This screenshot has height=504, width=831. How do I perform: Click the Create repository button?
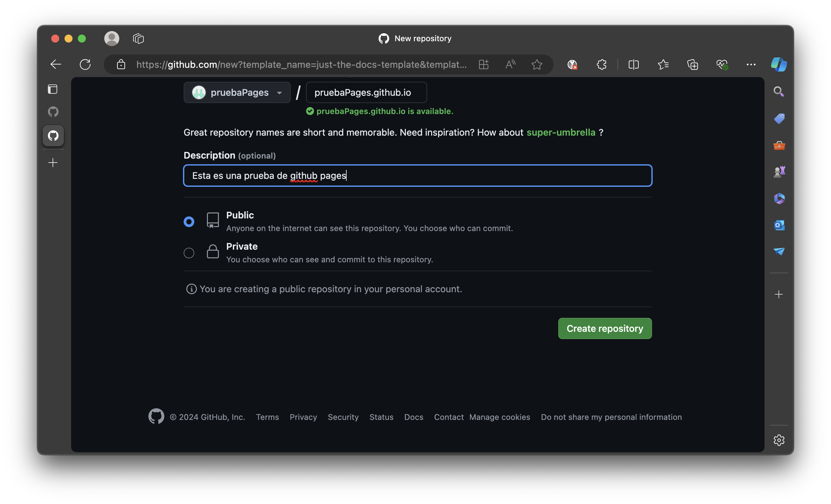click(x=605, y=328)
